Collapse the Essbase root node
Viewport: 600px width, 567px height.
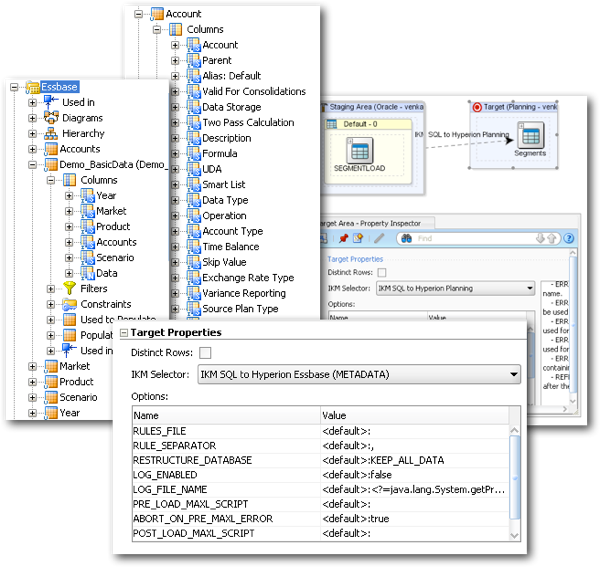tap(14, 87)
